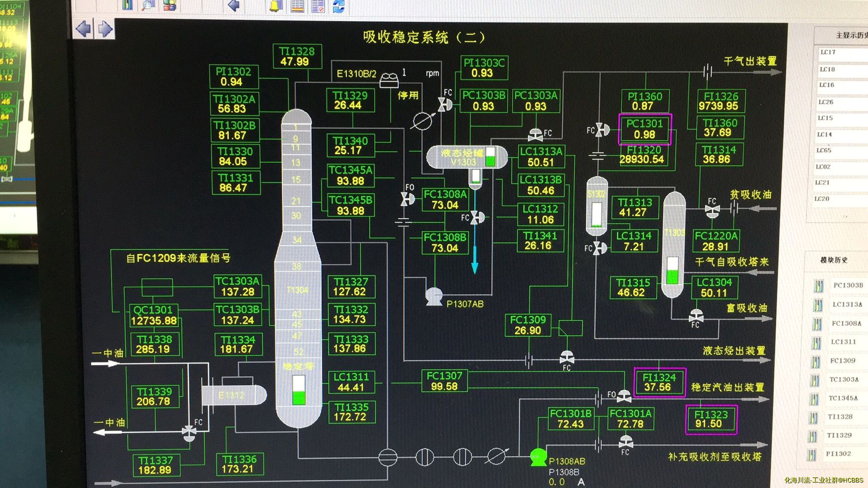Click the FO valve beside FC1308A
This screenshot has height=488, width=868.
tap(407, 199)
